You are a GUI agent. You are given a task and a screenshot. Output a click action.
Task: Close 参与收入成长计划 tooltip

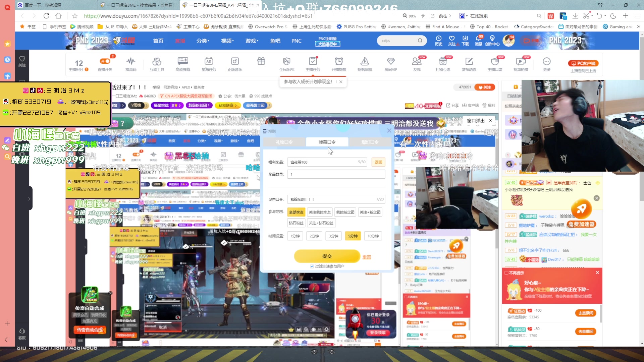[x=341, y=81]
